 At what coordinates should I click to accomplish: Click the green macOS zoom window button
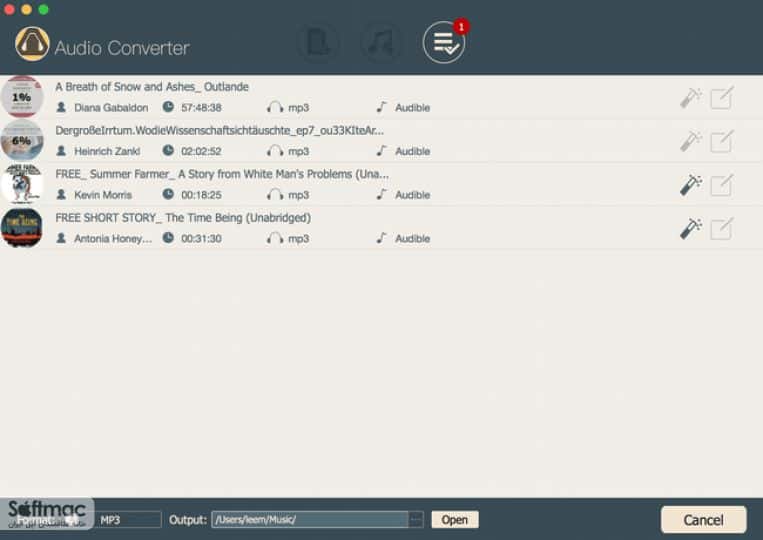tap(43, 9)
